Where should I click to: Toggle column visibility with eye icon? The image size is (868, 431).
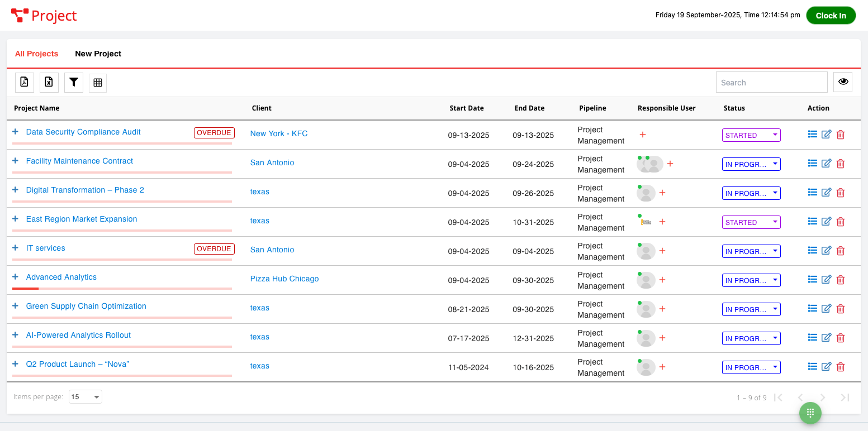click(843, 82)
